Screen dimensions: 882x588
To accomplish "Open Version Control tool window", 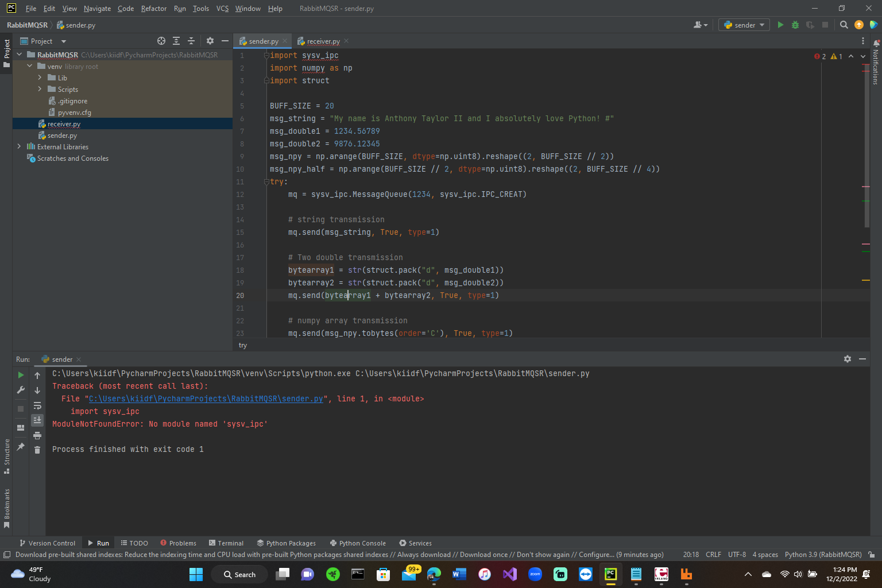I will (x=47, y=543).
